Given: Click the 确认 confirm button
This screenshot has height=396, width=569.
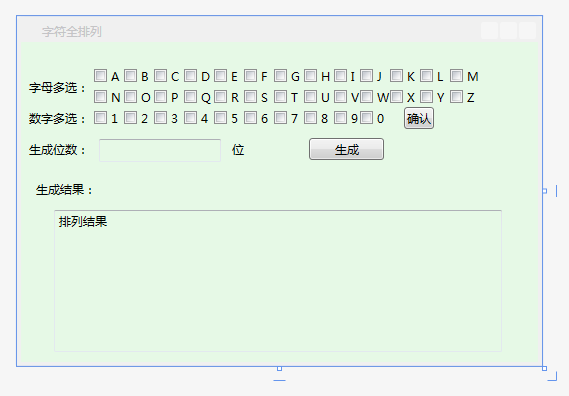Looking at the screenshot, I should pyautogui.click(x=419, y=118).
